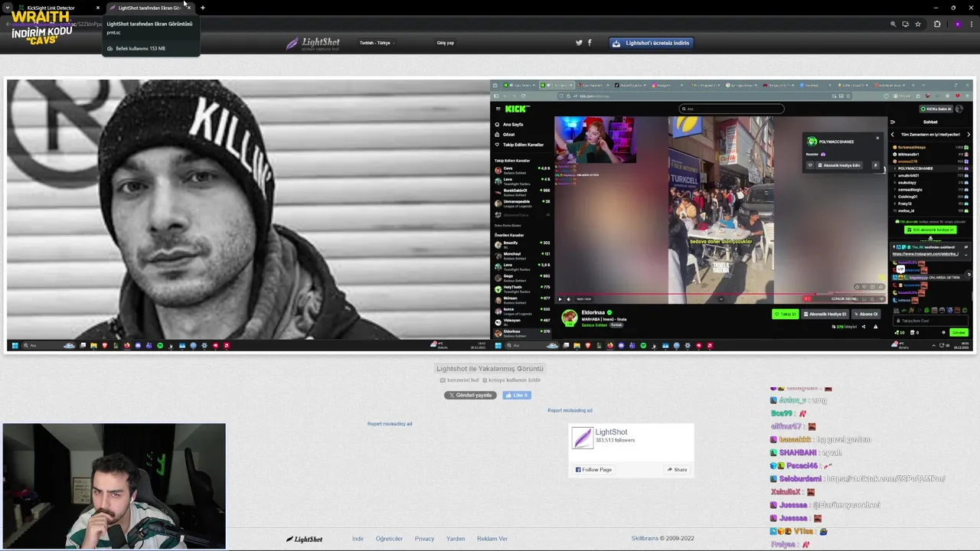Select the LightShot screenshot browser tab
This screenshot has width=980, height=551.
(x=145, y=8)
